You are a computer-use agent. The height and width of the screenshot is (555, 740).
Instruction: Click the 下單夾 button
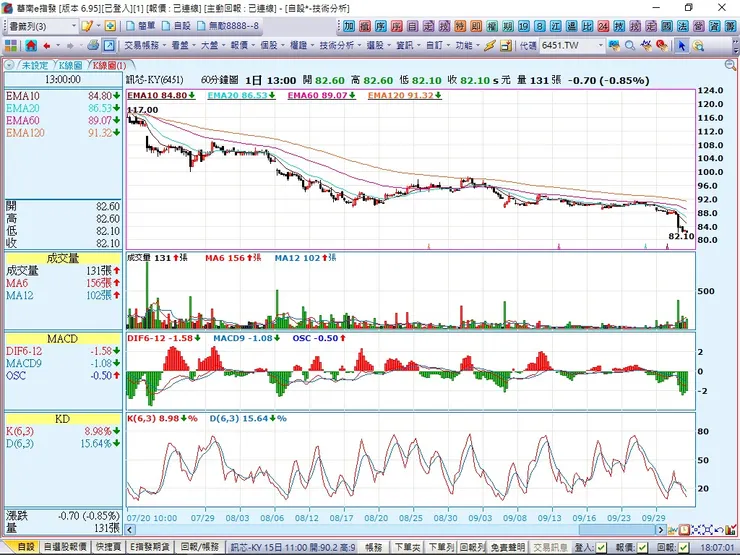click(407, 547)
